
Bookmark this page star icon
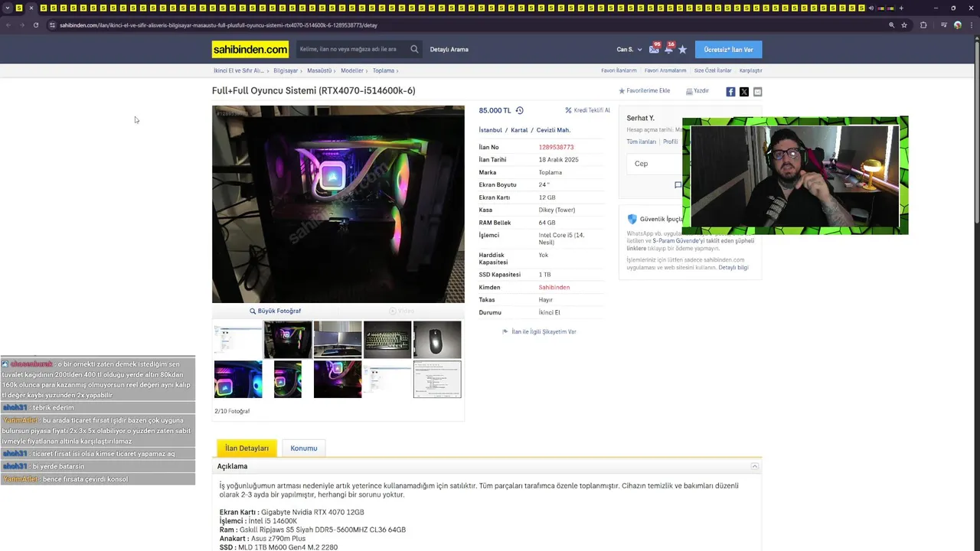pyautogui.click(x=904, y=25)
